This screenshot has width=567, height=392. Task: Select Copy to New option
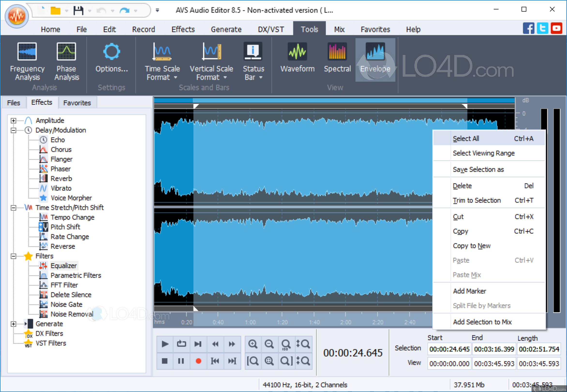pyautogui.click(x=471, y=246)
